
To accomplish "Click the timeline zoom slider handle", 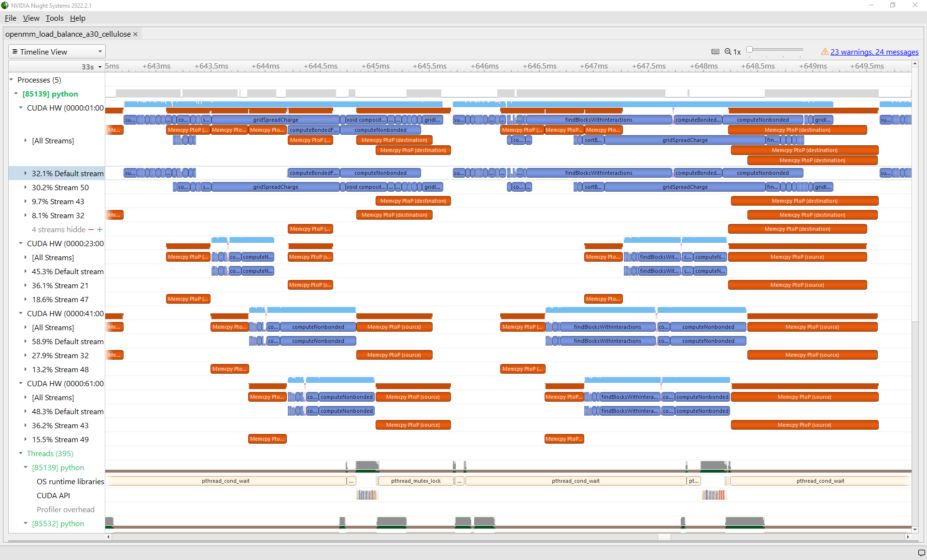I will pyautogui.click(x=749, y=50).
